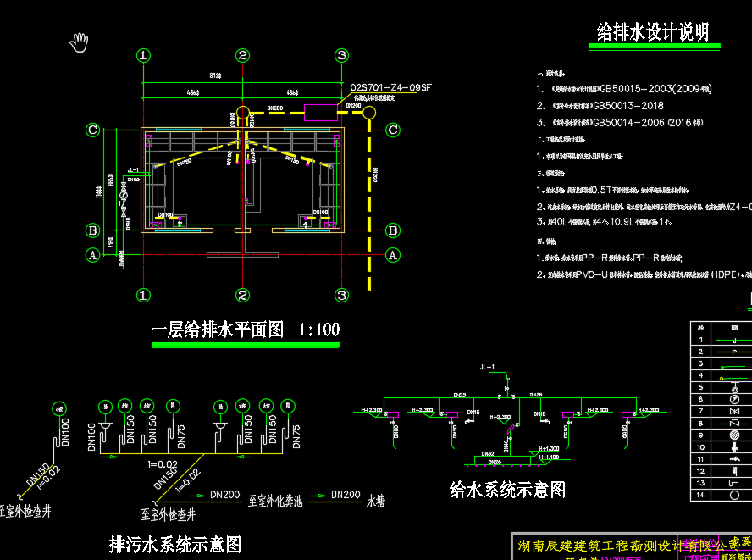Viewport: 752px width, 560px height.
Task: Select the standard line GB50014-2006 (2016版)
Action: click(620, 122)
